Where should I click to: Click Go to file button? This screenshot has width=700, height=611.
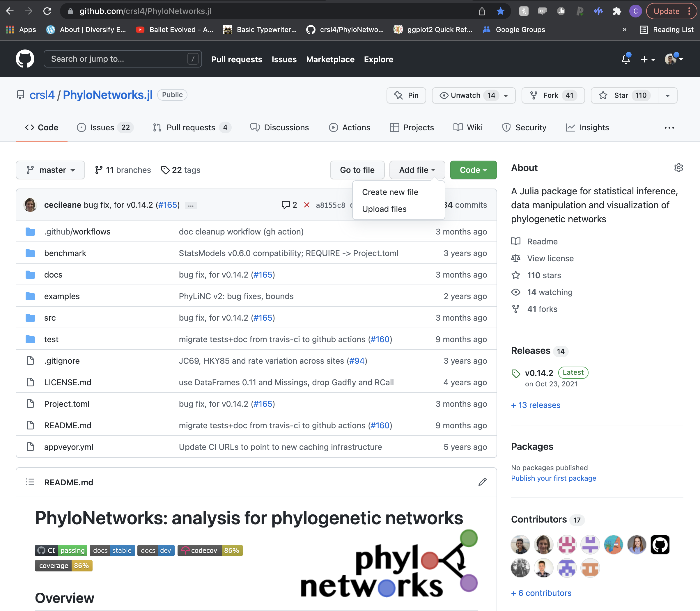click(357, 170)
